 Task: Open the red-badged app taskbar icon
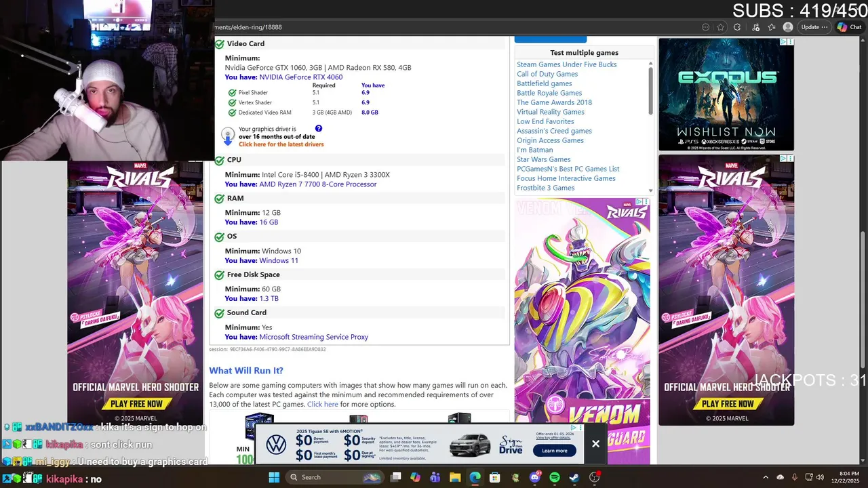(x=595, y=477)
